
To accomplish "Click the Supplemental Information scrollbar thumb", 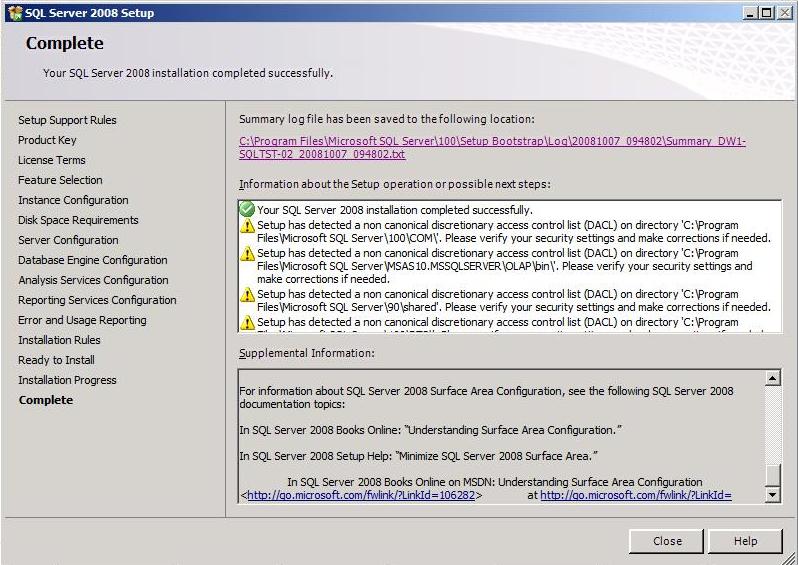I will pos(773,475).
